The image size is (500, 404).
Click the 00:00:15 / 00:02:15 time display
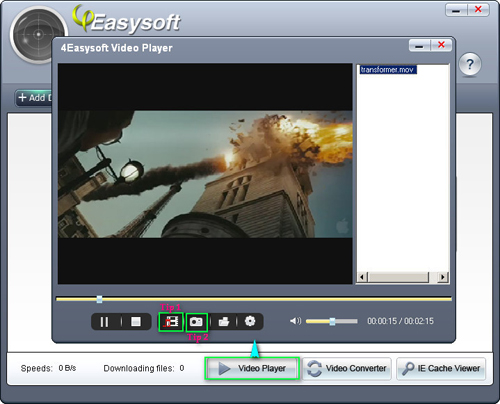pos(400,321)
